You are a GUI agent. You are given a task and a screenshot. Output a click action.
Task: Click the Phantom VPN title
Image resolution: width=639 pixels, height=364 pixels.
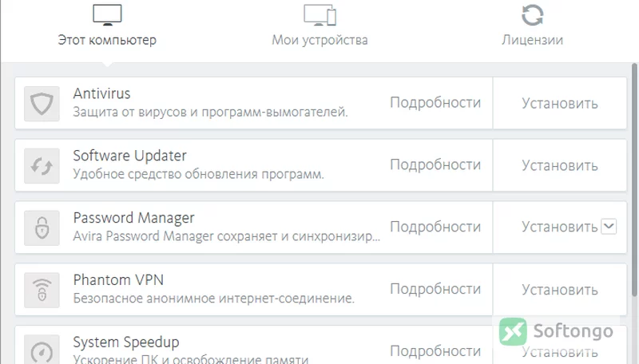tap(118, 280)
